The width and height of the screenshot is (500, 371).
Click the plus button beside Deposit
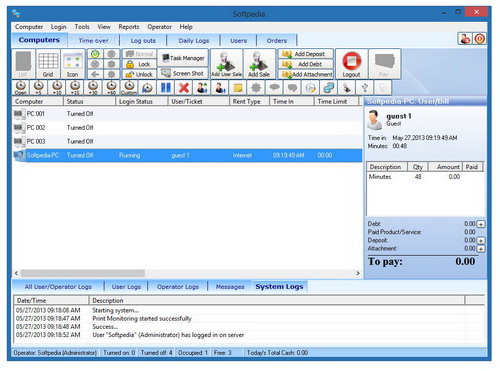coord(481,240)
